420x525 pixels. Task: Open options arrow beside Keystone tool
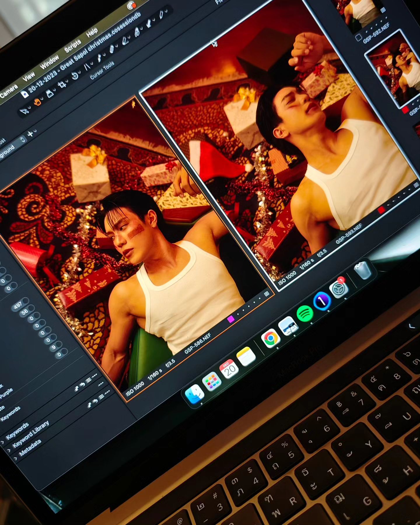[x=92, y=63]
